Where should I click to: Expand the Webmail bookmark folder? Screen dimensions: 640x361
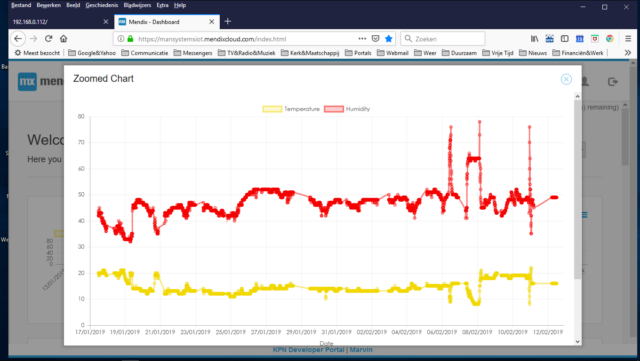393,53
